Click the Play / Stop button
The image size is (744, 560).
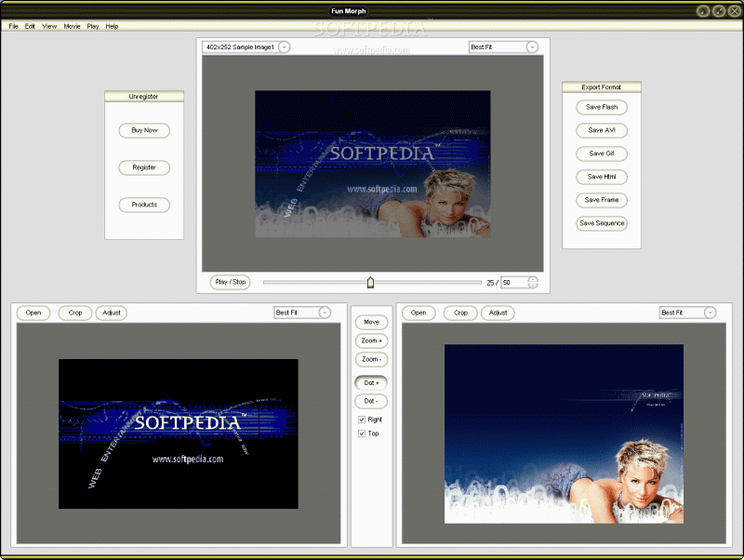tap(230, 283)
